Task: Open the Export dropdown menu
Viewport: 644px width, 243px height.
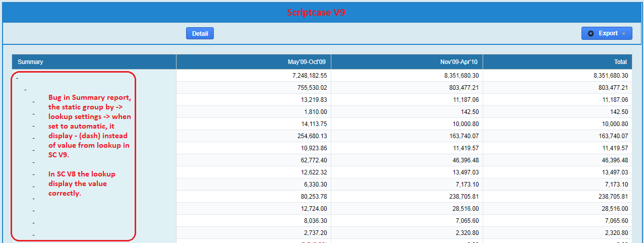Action: [607, 33]
